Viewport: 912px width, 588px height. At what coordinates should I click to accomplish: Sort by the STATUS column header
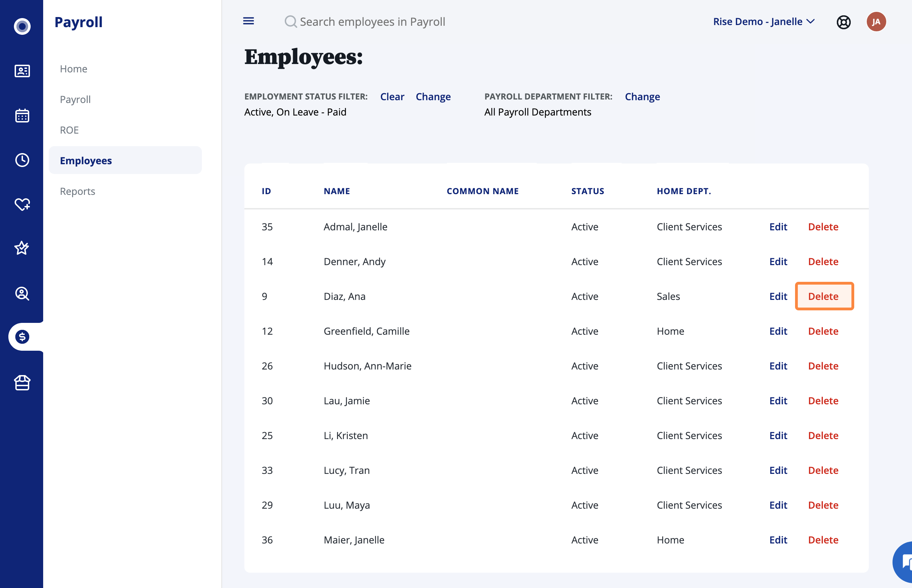click(588, 191)
